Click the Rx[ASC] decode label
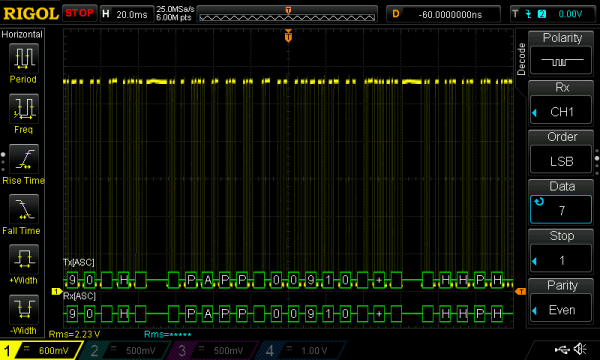 (79, 296)
